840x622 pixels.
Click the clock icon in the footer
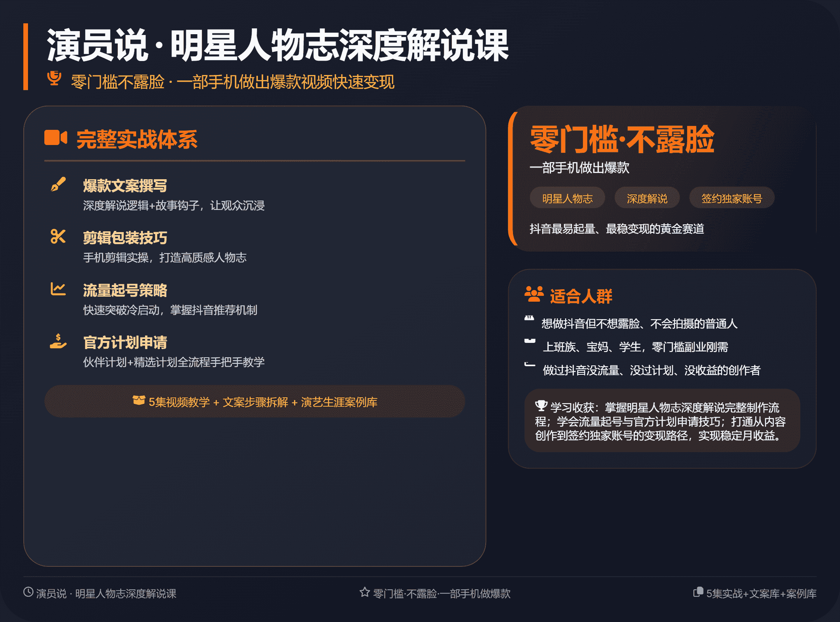28,592
